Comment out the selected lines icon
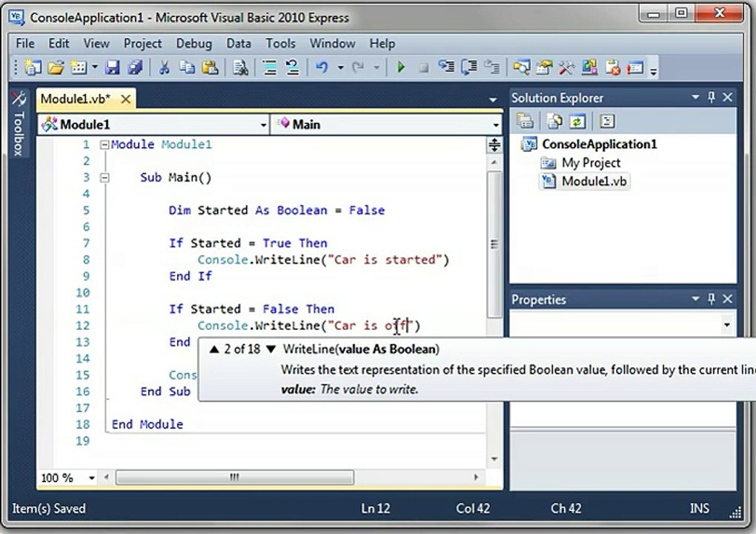The image size is (756, 534). (x=270, y=67)
